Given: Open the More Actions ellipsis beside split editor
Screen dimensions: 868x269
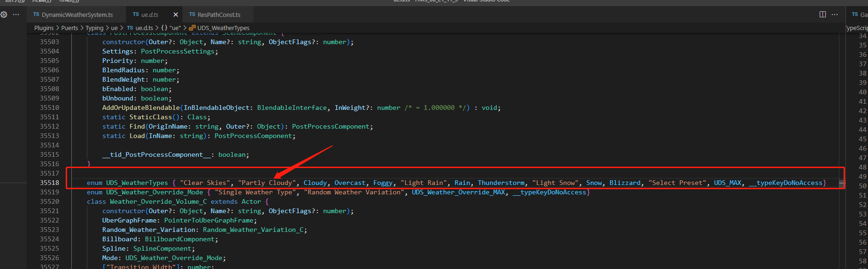Looking at the screenshot, I should click(x=835, y=15).
